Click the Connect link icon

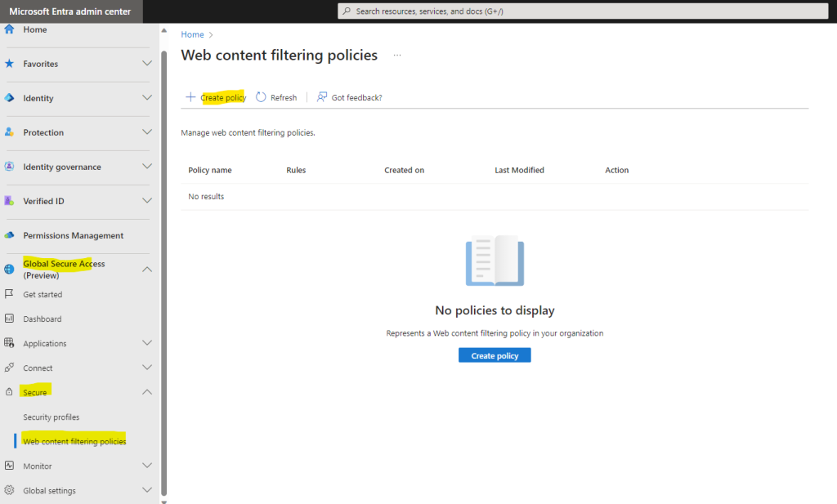pyautogui.click(x=9, y=368)
